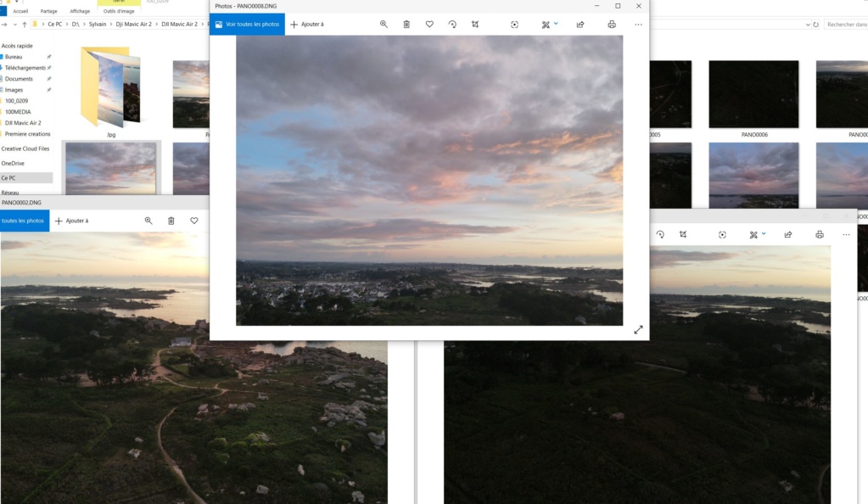
Task: Zoom icon in the PANO0002 window
Action: [148, 221]
